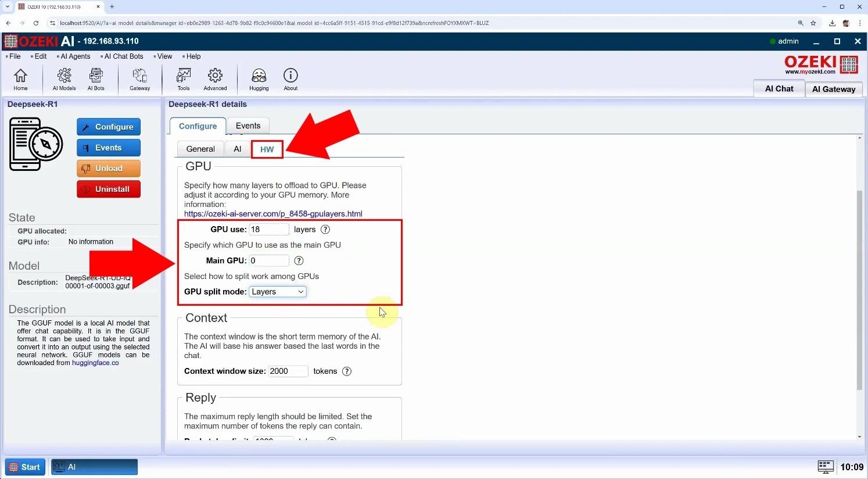The width and height of the screenshot is (868, 479).
Task: Click clock showing 10:09
Action: coord(852,467)
